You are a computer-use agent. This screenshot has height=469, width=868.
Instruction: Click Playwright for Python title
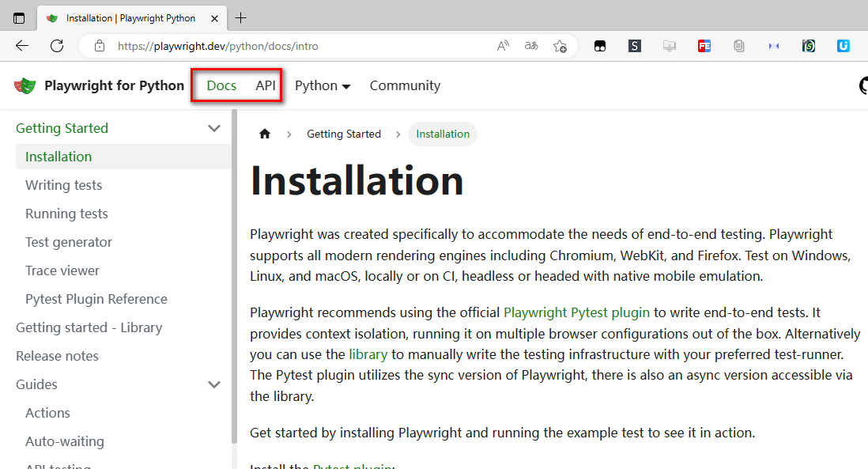click(114, 86)
